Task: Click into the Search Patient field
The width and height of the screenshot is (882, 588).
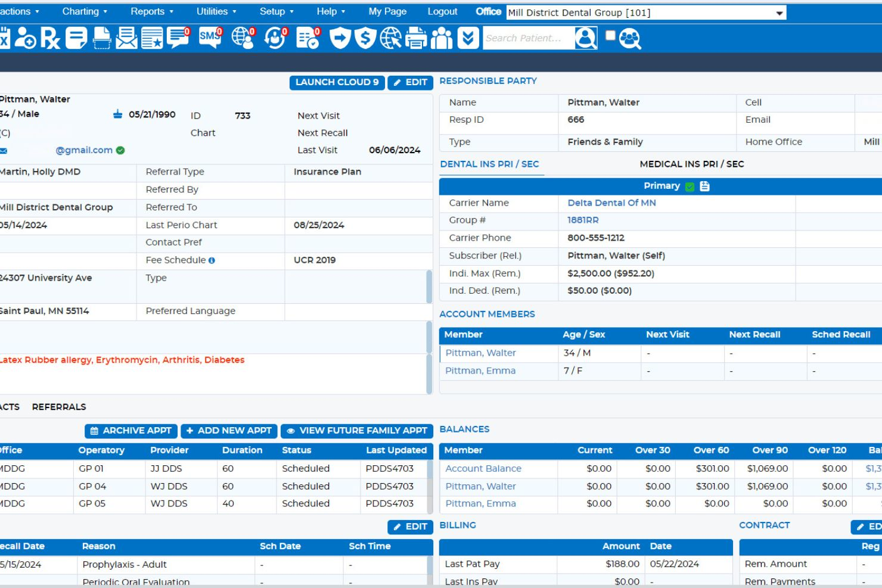Action: click(x=528, y=38)
